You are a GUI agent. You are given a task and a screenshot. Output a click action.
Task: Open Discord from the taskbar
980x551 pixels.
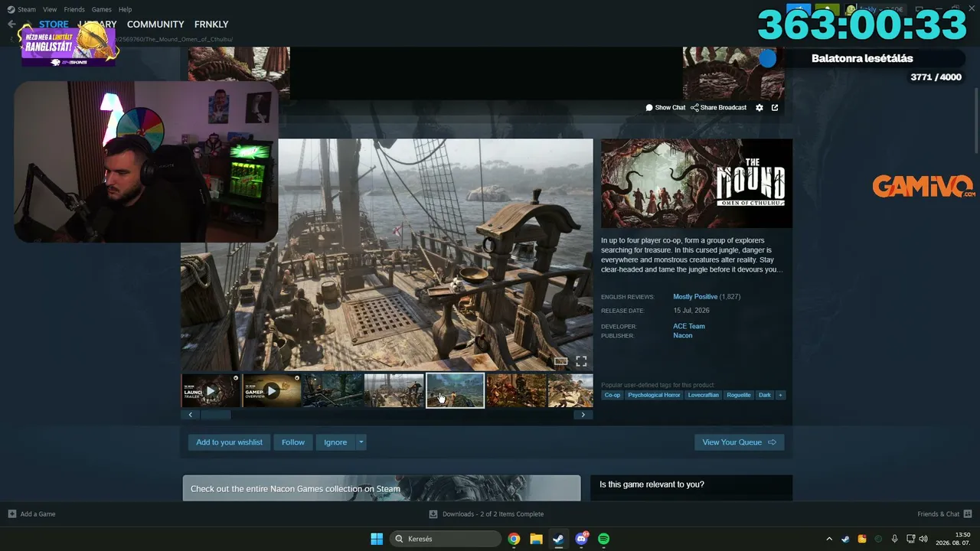pyautogui.click(x=581, y=539)
